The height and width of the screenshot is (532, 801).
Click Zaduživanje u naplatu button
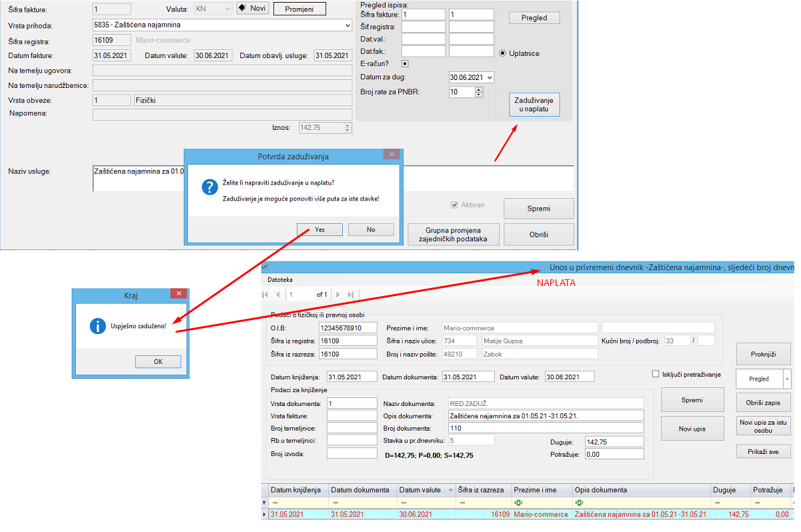pyautogui.click(x=533, y=105)
